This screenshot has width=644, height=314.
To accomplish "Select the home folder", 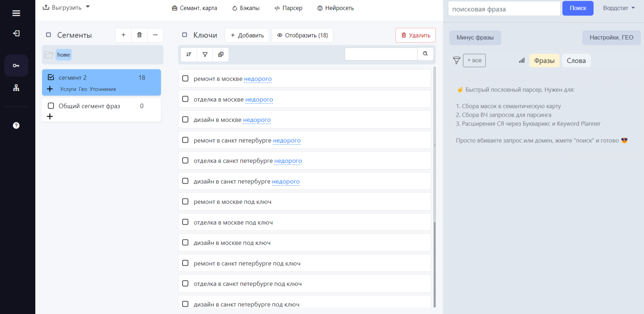I will 64,55.
